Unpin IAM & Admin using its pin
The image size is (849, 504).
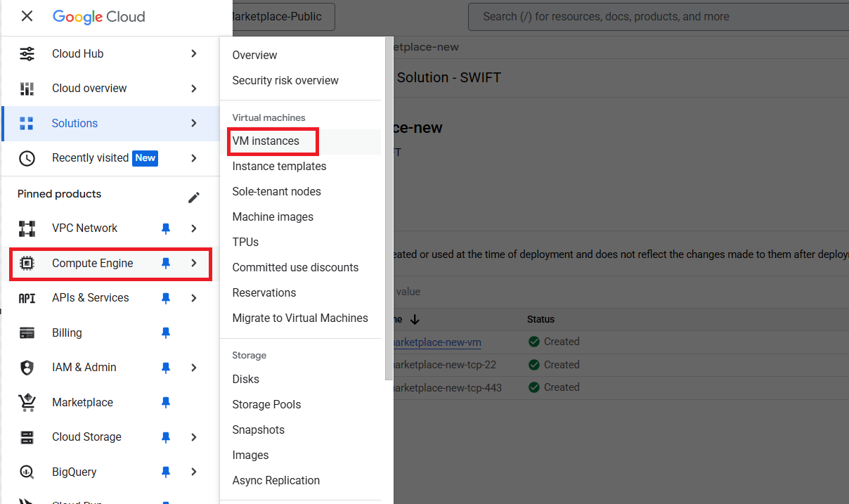coord(166,368)
